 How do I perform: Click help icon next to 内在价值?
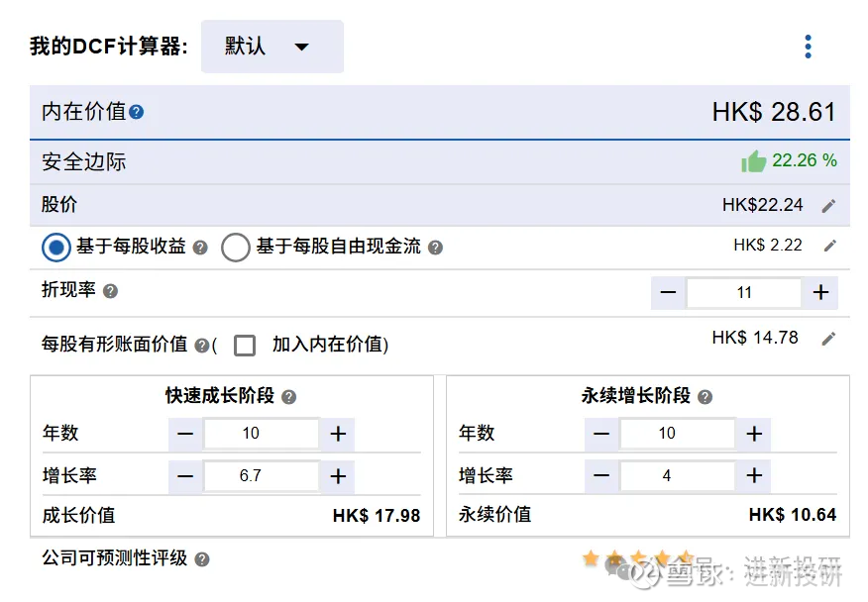click(x=137, y=112)
